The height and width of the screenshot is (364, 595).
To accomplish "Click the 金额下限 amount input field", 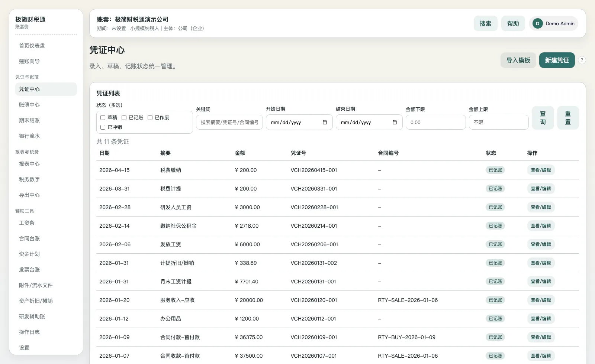I will (x=435, y=122).
